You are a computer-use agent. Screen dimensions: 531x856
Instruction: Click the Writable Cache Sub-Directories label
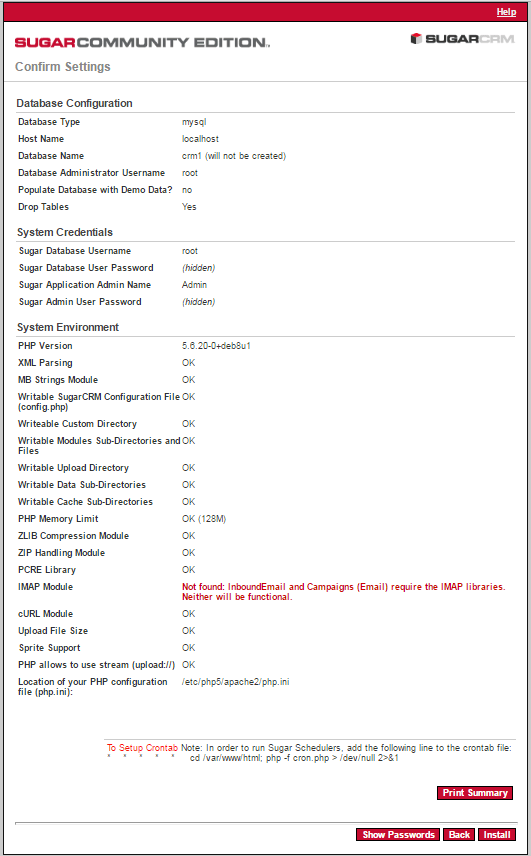pyautogui.click(x=85, y=502)
